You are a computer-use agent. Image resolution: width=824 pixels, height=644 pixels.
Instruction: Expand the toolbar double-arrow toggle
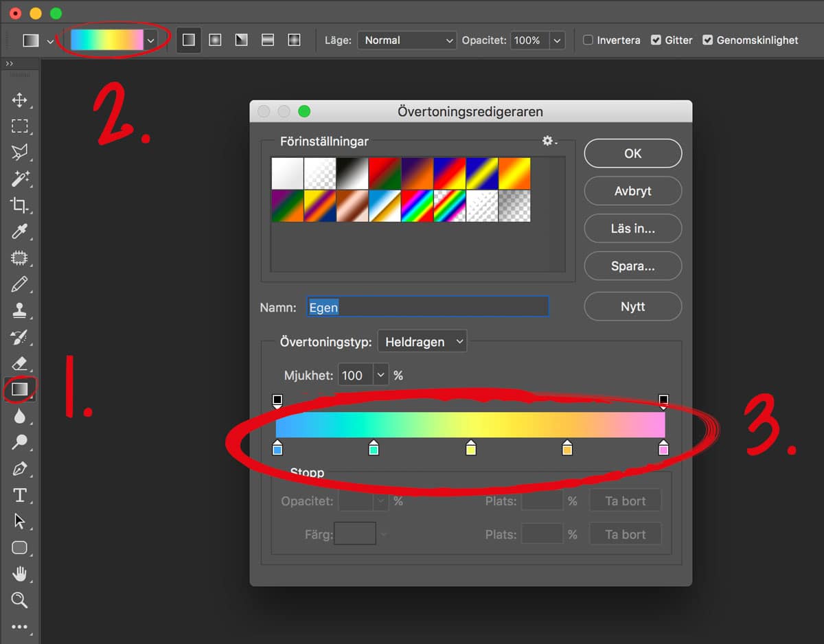coord(9,64)
